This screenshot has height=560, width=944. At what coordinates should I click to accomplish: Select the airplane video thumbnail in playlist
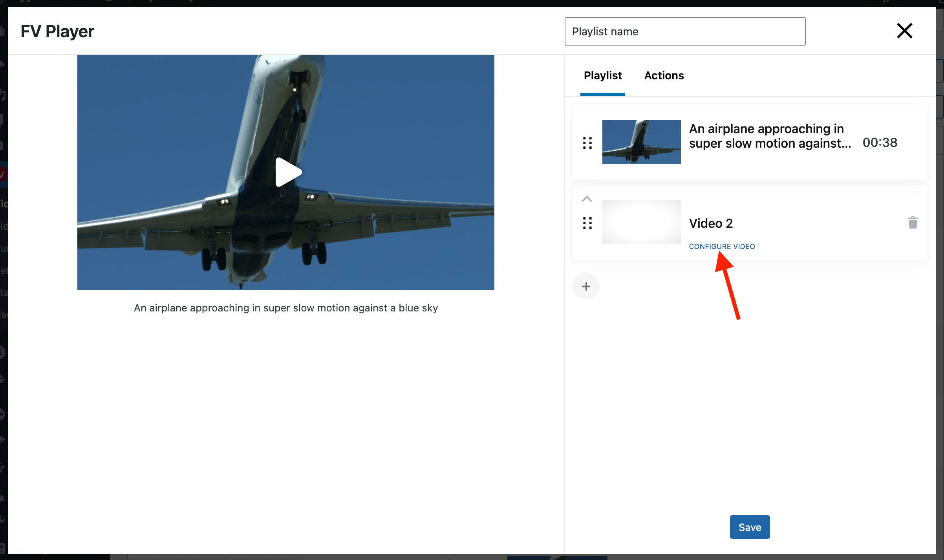[641, 142]
